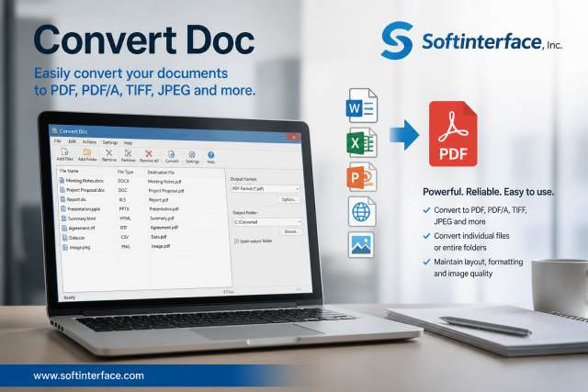
Task: Click the Add Files toolbar icon
Action: 64,151
